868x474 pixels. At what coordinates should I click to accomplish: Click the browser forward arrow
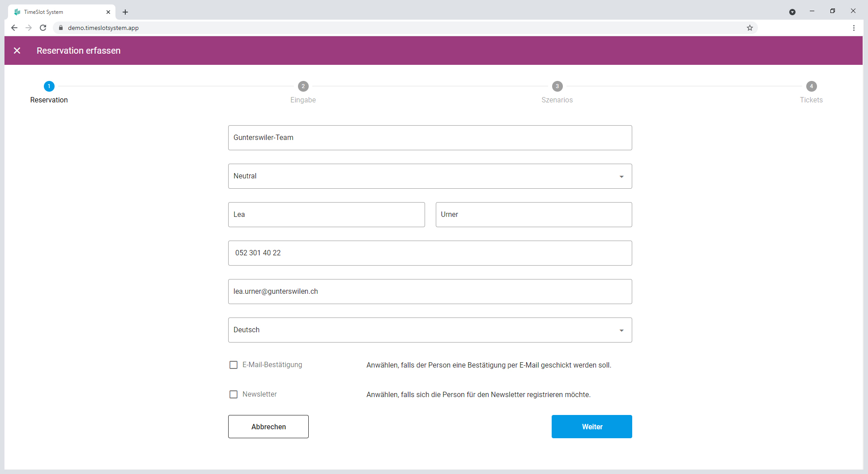click(x=29, y=28)
